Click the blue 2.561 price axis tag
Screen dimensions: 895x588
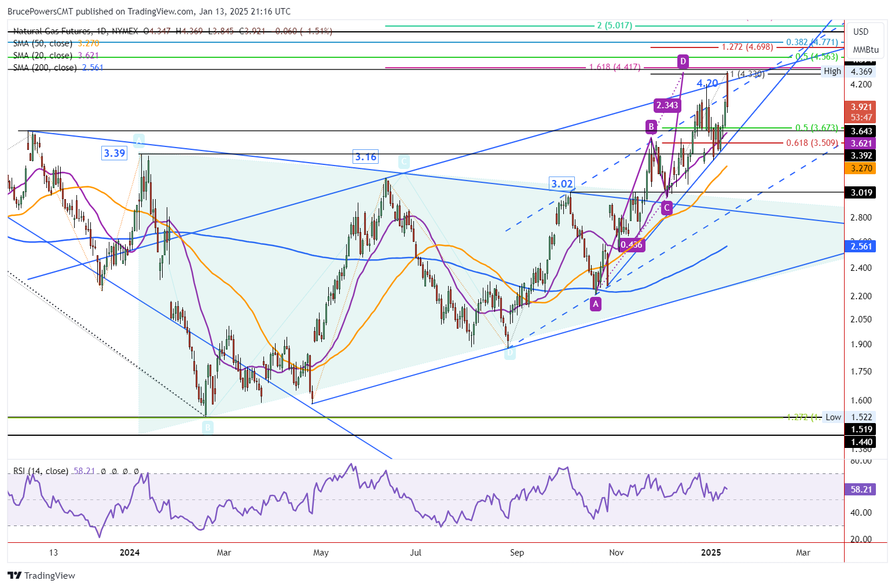pyautogui.click(x=860, y=247)
